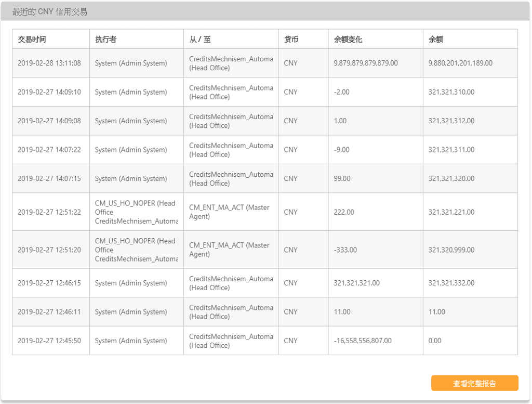Click CM_ENT_MA_ACT cell in 12:51:20 row
This screenshot has height=404, width=532.
(x=229, y=250)
